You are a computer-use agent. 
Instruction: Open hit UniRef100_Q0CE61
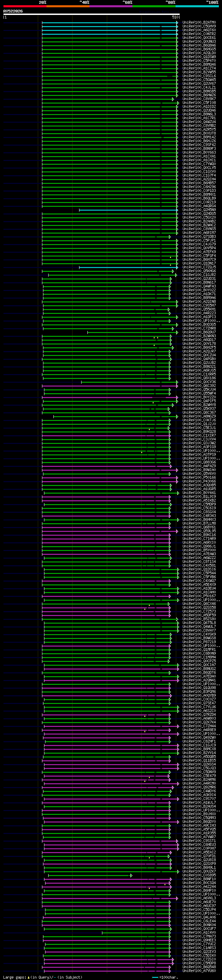click(199, 38)
